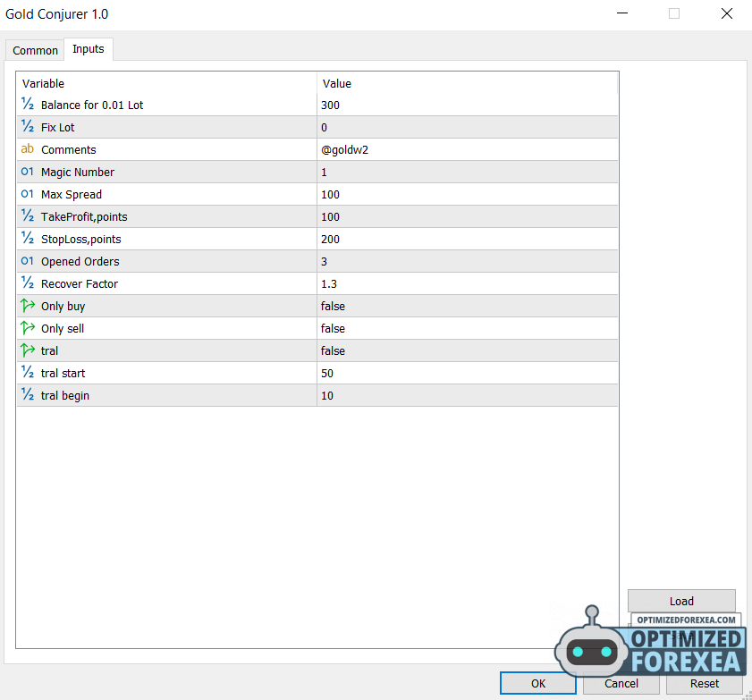Click the double type icon beside Fix Lot
This screenshot has width=752, height=700.
pos(28,127)
